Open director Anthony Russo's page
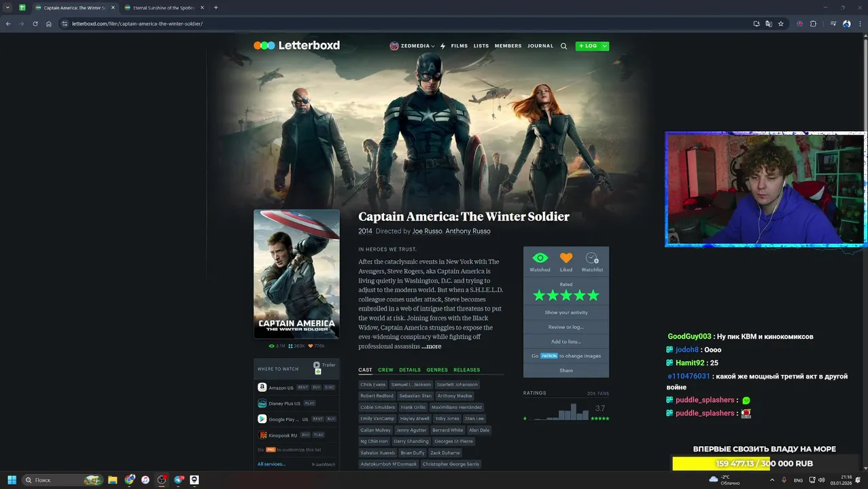 coord(468,231)
